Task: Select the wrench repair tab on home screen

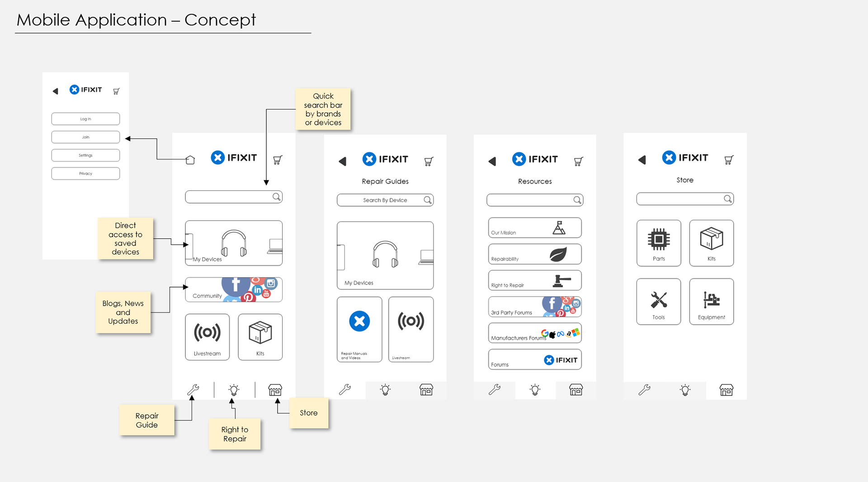Action: [x=193, y=390]
